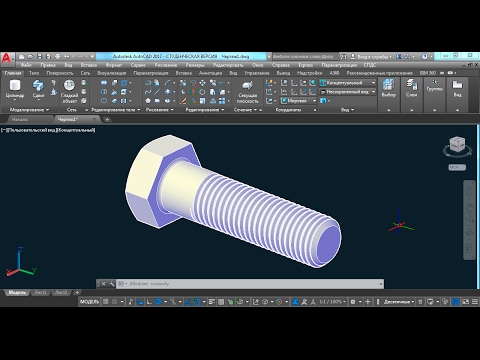Toggle polar tracking in status bar
The width and height of the screenshot is (480, 360).
[158, 302]
